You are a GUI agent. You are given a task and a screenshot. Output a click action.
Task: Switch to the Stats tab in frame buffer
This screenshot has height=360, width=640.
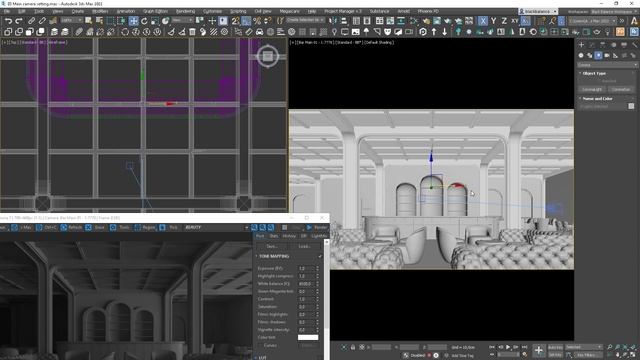point(273,236)
